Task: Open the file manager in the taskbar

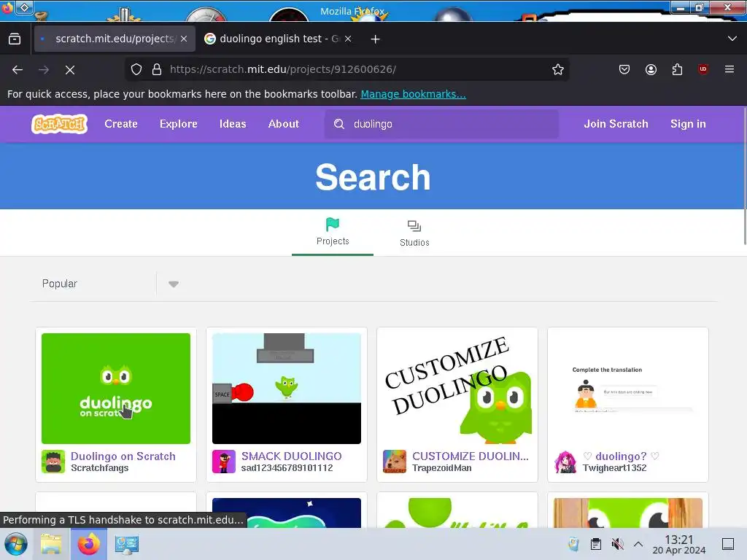Action: point(51,544)
